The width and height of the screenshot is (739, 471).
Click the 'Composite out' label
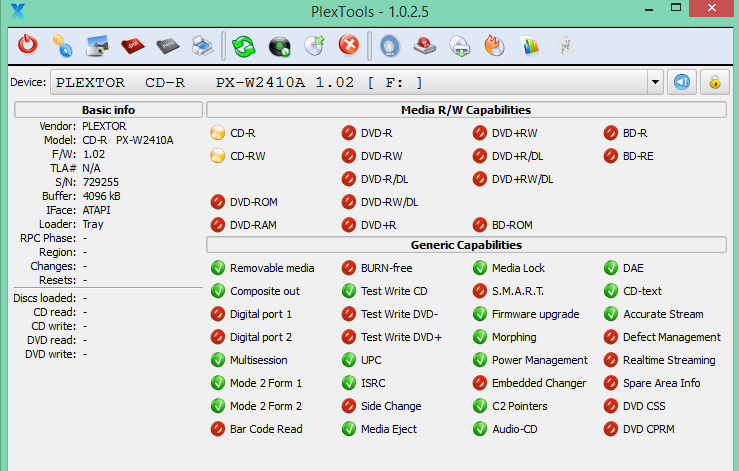coord(265,291)
